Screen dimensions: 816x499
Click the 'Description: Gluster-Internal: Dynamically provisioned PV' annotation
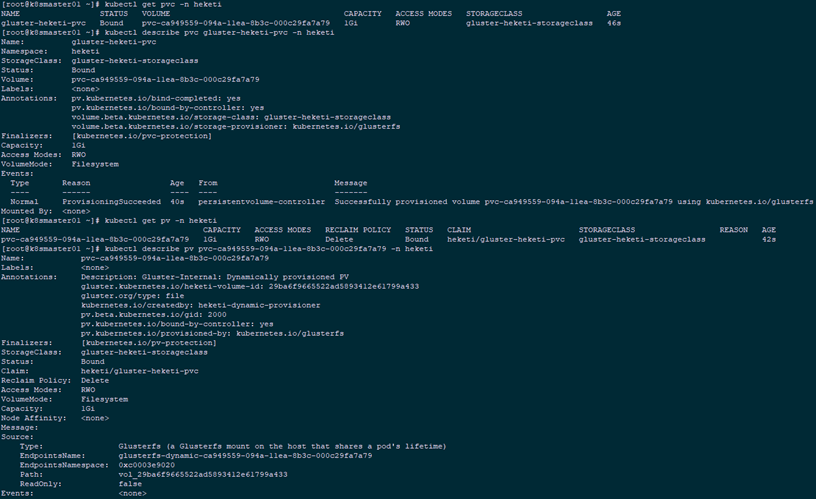(x=215, y=277)
